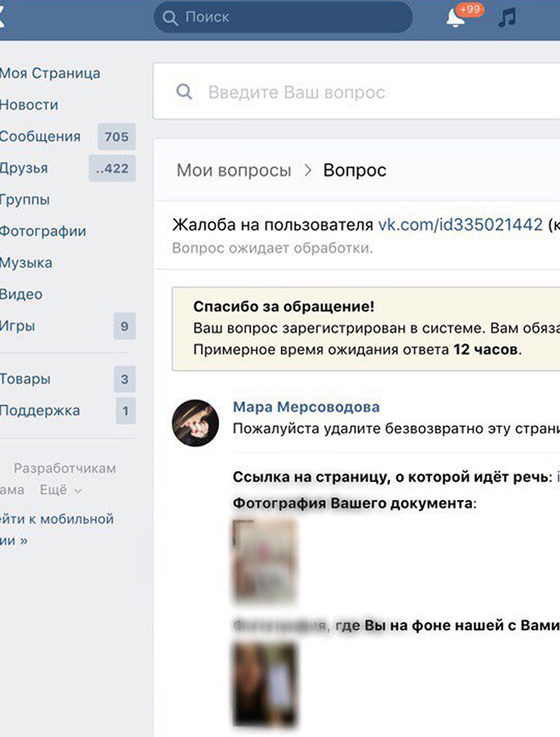
Task: Click the Вопрос breadcrumb item
Action: pyautogui.click(x=354, y=170)
